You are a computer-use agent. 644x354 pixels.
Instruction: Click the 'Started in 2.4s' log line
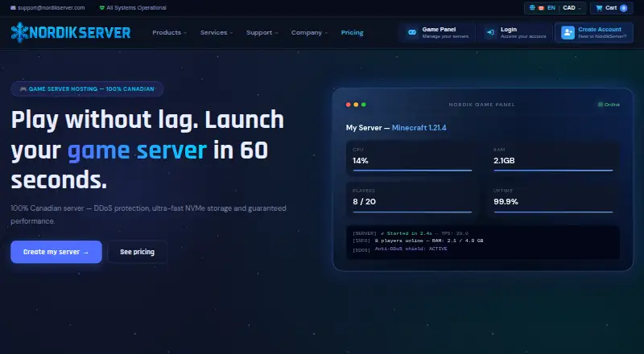point(411,233)
